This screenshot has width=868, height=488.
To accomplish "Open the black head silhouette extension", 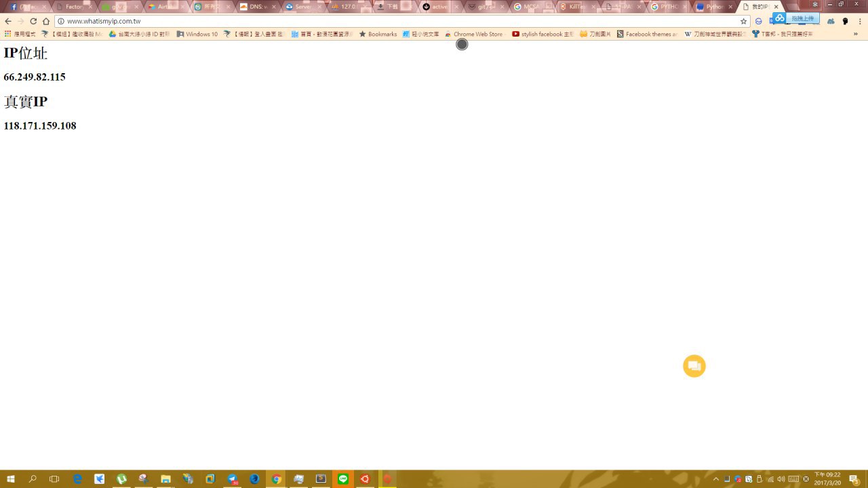I will coord(845,21).
